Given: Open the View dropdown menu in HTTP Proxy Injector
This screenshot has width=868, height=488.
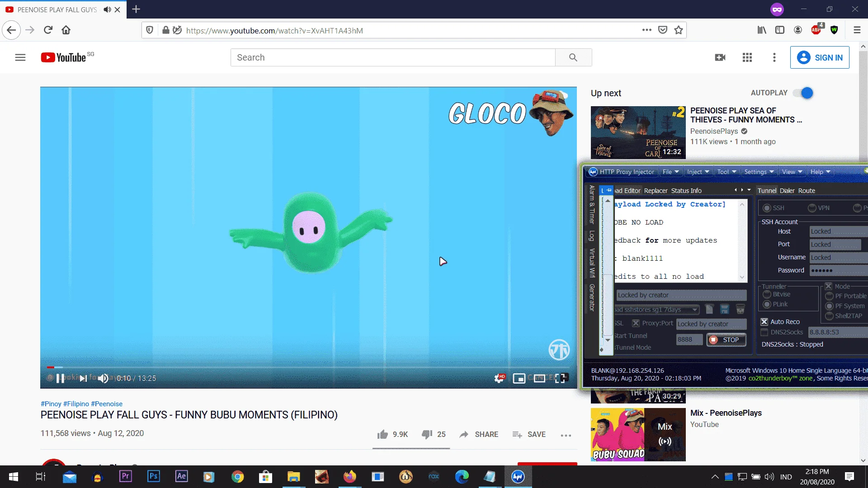Looking at the screenshot, I should tap(792, 172).
